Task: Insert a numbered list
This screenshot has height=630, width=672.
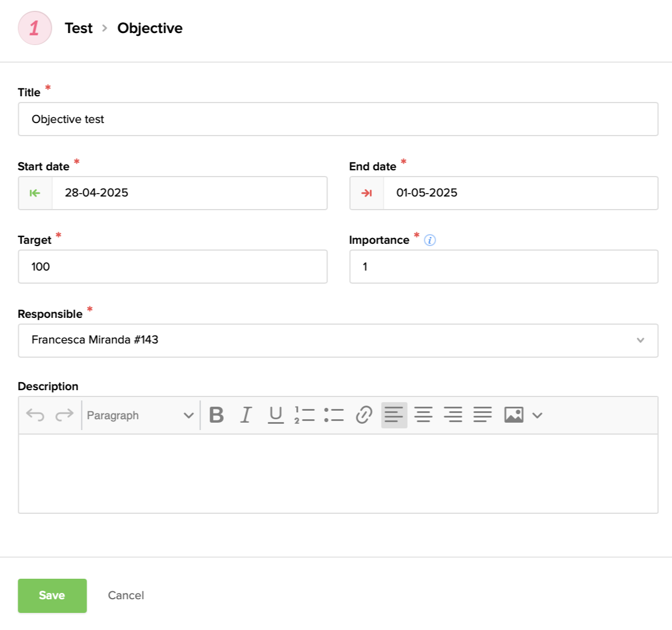Action: coord(305,415)
